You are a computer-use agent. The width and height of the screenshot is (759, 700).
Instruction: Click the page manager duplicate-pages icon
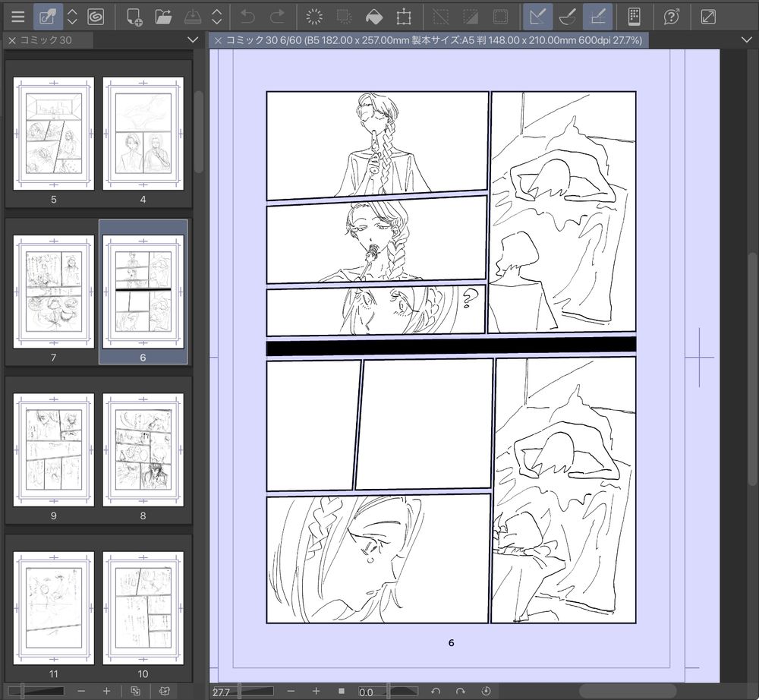point(136,692)
